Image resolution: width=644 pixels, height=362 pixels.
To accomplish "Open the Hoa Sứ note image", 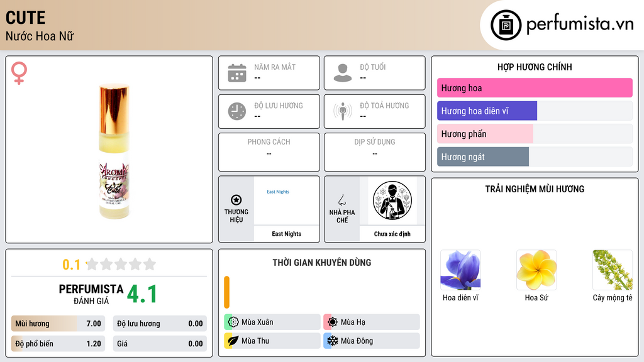I will coord(536,270).
